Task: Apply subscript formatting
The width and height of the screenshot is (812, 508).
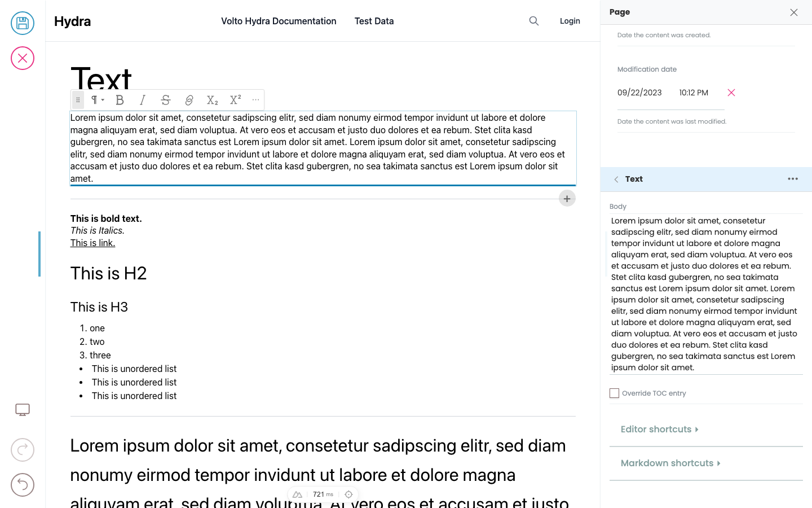Action: click(212, 100)
